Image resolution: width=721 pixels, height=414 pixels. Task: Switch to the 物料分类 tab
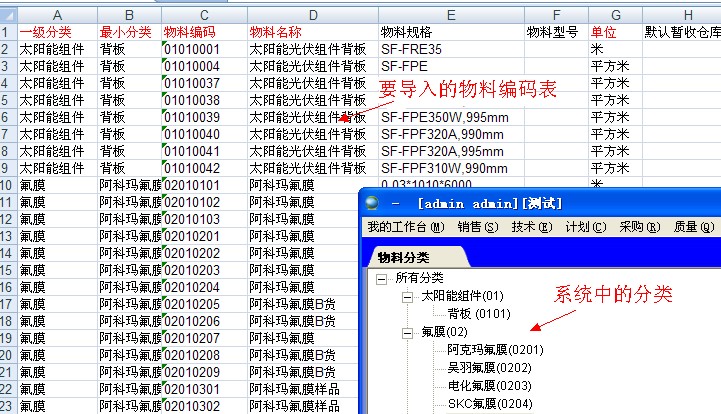402,258
